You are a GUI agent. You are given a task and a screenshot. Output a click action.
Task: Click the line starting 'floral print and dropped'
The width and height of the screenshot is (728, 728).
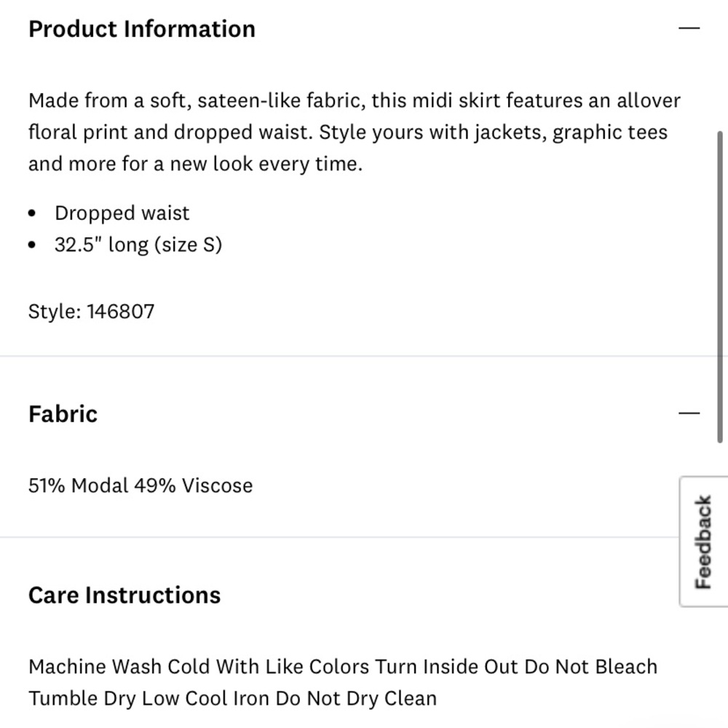click(x=348, y=132)
